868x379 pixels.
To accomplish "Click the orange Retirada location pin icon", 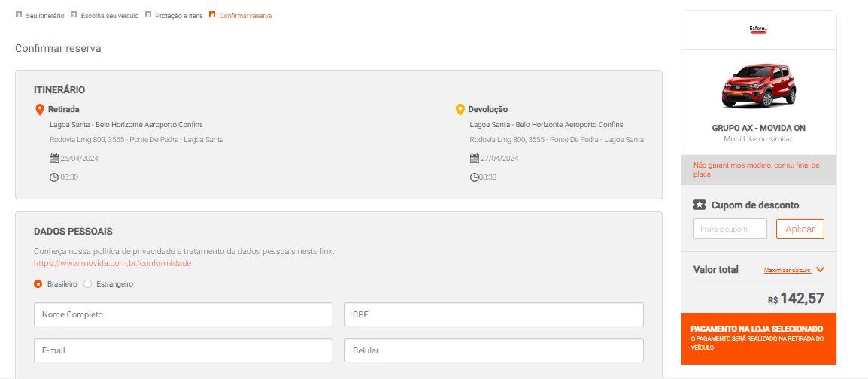I will pyautogui.click(x=39, y=110).
